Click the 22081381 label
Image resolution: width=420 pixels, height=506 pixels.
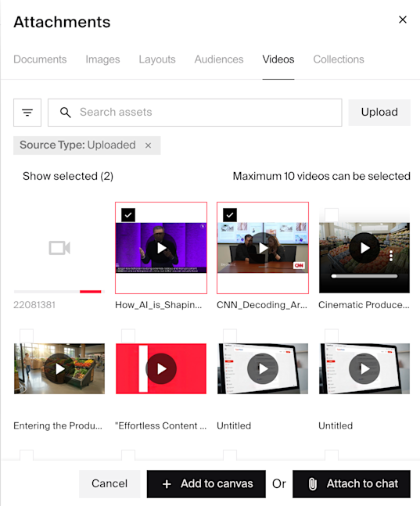click(x=34, y=305)
